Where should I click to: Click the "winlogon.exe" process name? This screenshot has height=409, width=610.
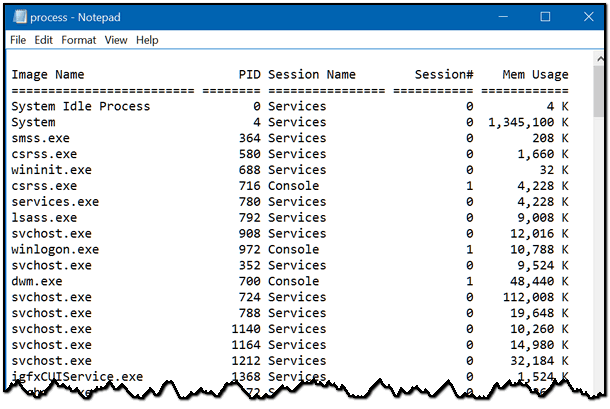[55, 250]
